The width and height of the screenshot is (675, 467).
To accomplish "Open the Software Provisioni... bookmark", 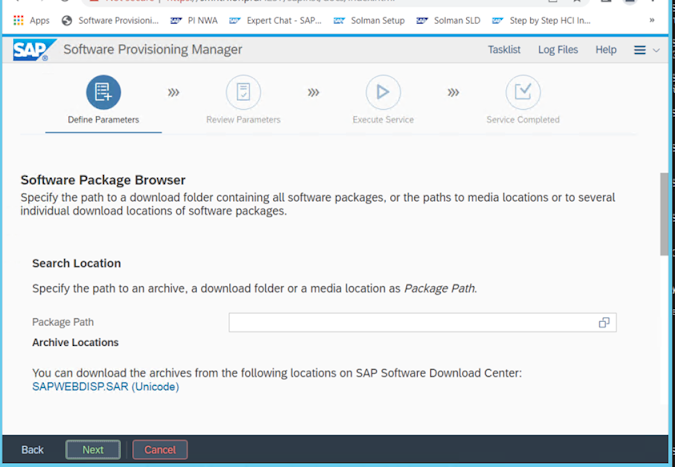I will pyautogui.click(x=110, y=20).
